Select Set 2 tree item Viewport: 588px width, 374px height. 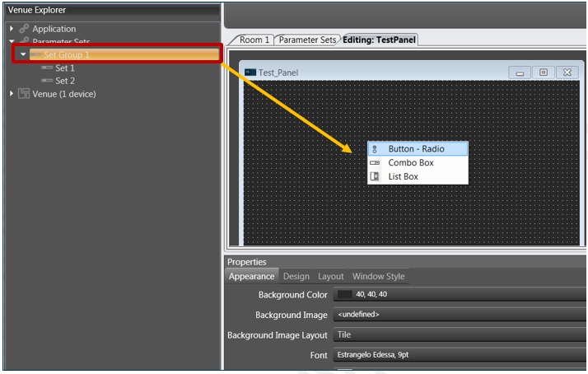pos(65,81)
